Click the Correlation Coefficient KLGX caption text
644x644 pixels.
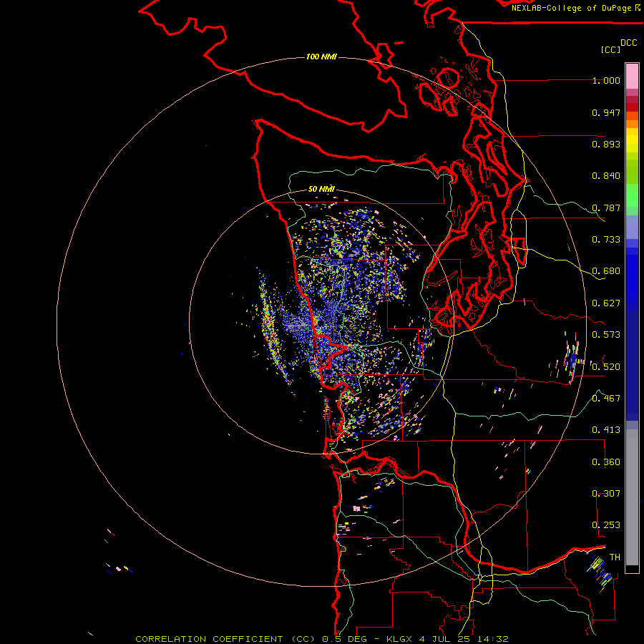tap(322, 639)
